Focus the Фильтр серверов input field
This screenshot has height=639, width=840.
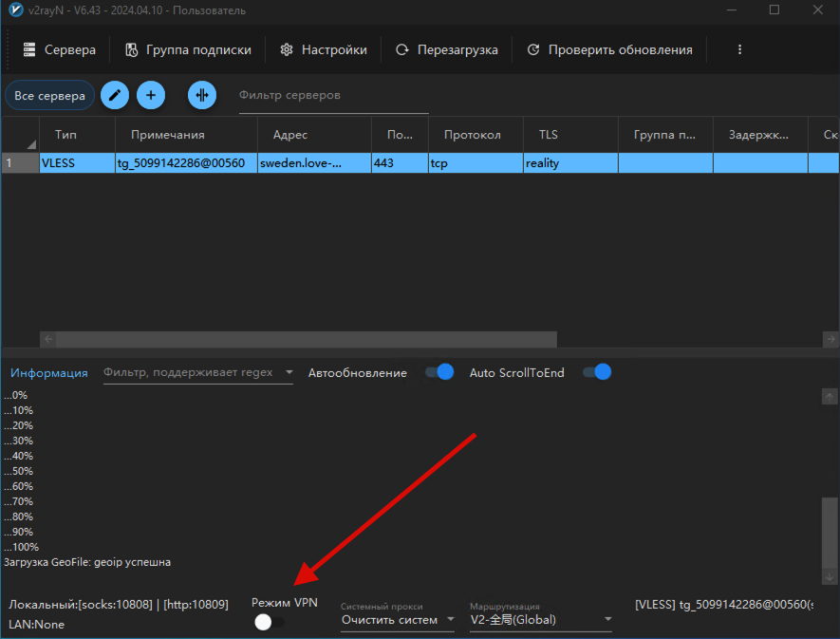pyautogui.click(x=333, y=95)
